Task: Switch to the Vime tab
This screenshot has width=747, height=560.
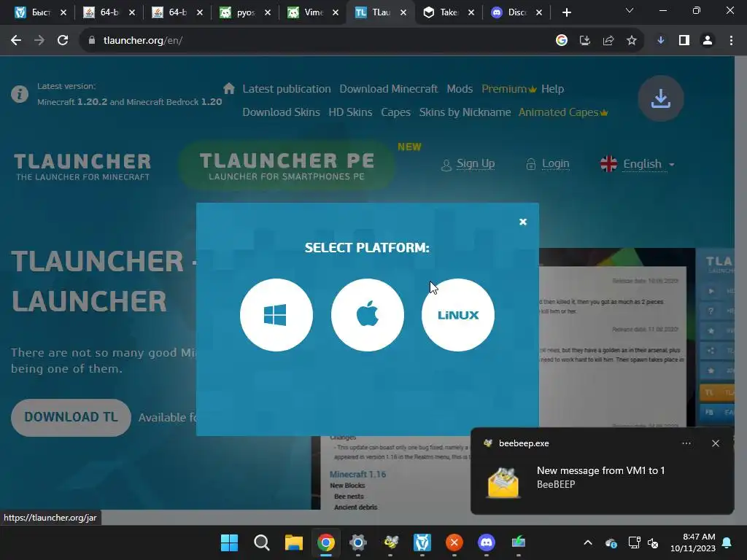Action: (x=312, y=12)
